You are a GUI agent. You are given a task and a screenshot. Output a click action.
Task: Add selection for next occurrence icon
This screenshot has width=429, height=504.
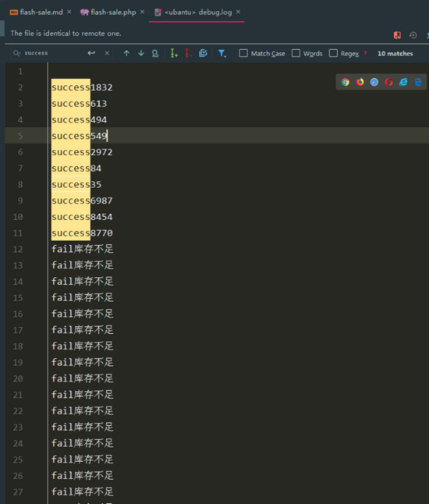pos(174,53)
